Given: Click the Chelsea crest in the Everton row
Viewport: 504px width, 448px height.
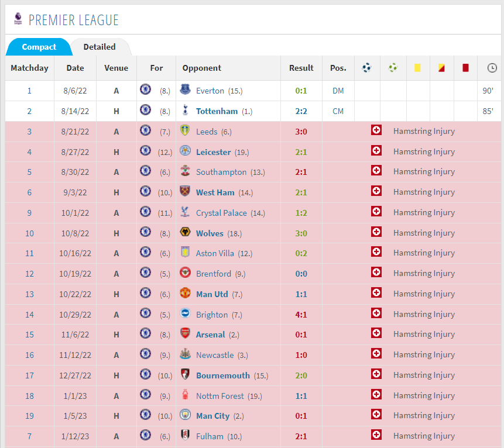Looking at the screenshot, I should [145, 89].
